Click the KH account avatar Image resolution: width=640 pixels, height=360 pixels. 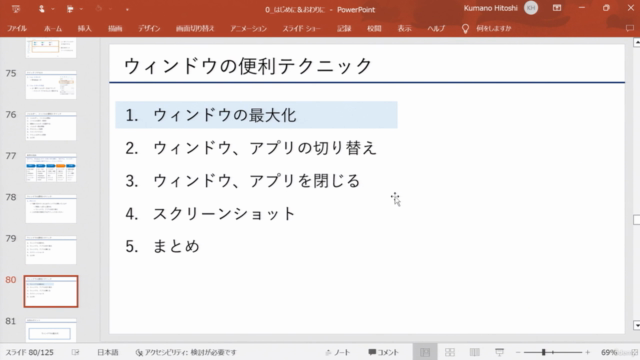[531, 8]
